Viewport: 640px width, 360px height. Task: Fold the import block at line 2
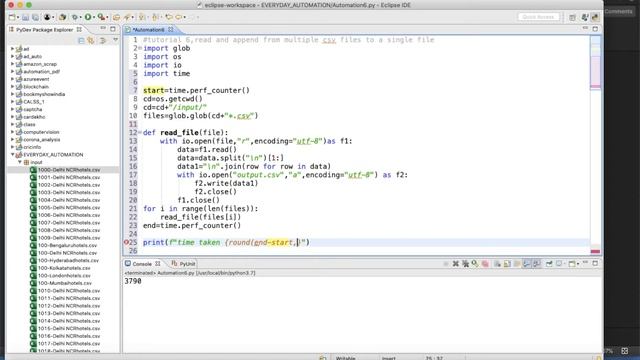click(x=140, y=48)
